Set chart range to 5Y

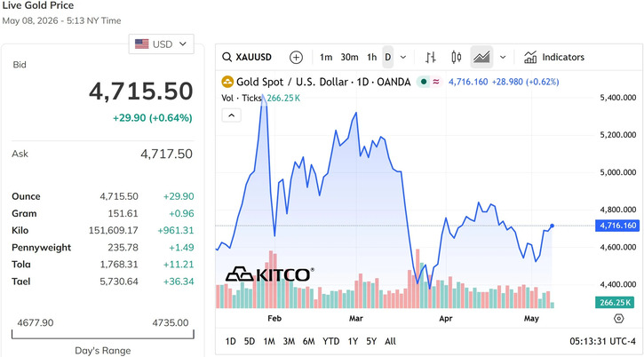(371, 341)
